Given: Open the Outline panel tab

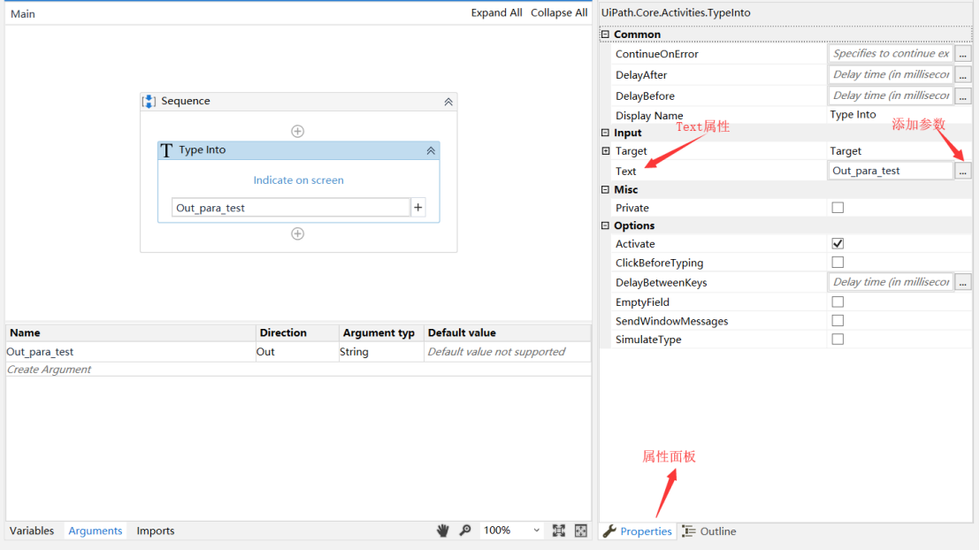Looking at the screenshot, I should coord(709,531).
